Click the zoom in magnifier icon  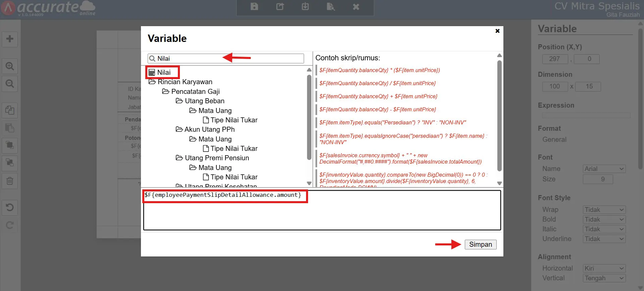(x=10, y=66)
